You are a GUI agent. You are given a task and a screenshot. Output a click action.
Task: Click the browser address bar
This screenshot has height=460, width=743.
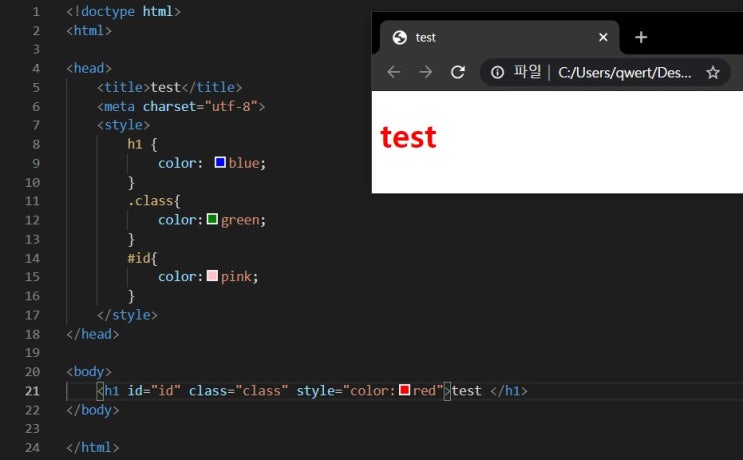click(x=605, y=72)
